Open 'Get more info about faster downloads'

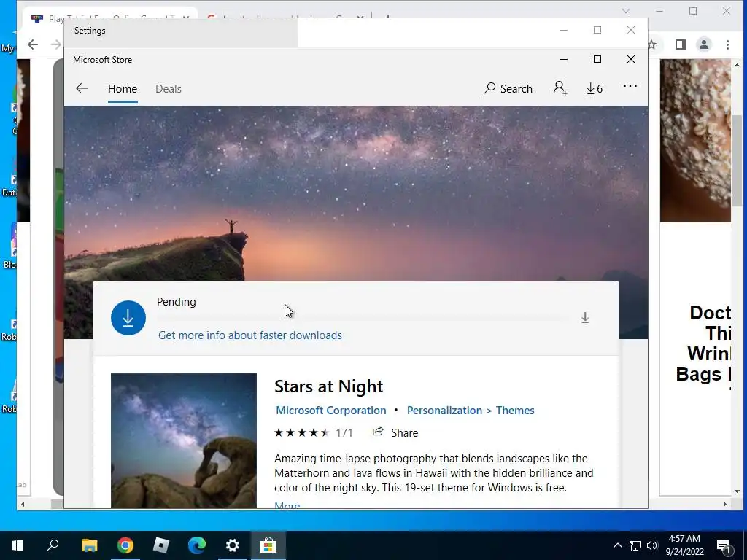coord(250,335)
